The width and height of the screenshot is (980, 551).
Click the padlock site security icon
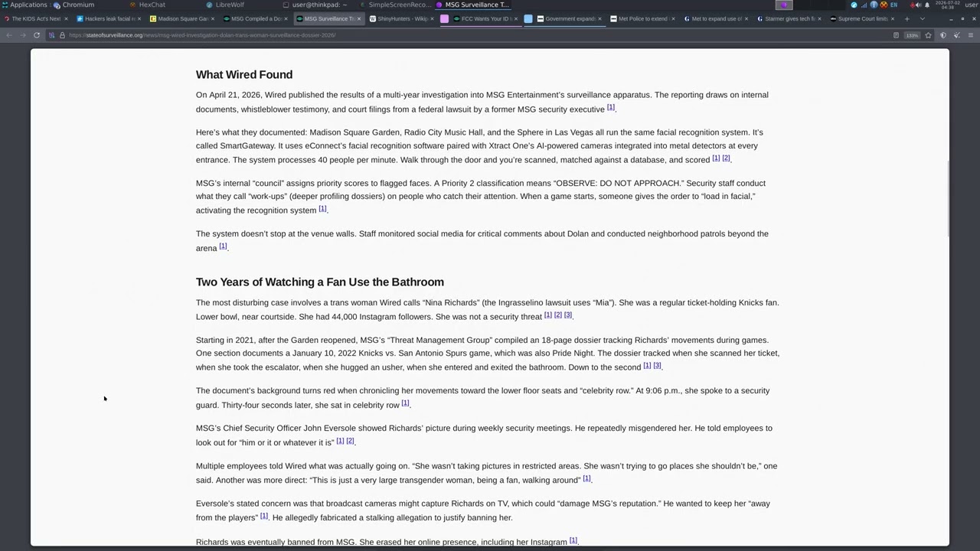coord(62,35)
